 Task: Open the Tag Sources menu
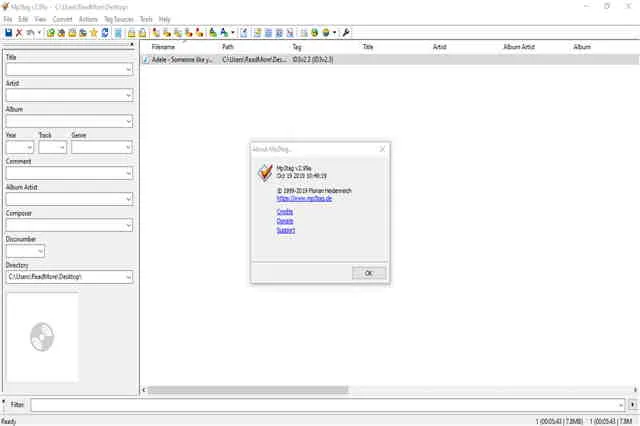pos(119,19)
